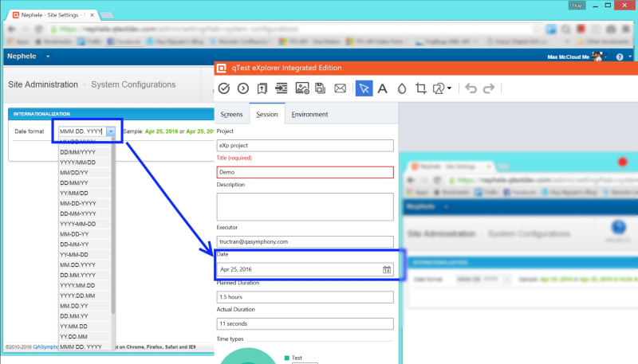The image size is (638, 364).
Task: Click the Max McCloud avatar picture
Action: [x=597, y=57]
